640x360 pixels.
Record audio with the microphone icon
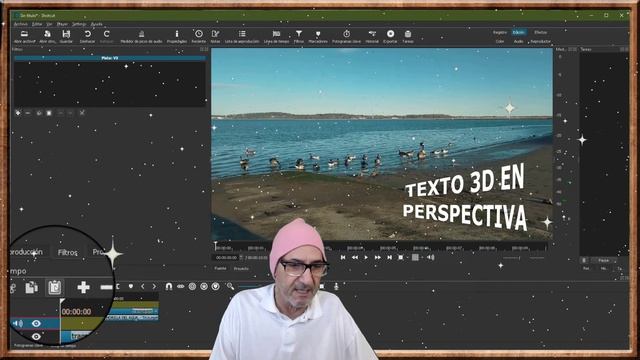[336, 287]
